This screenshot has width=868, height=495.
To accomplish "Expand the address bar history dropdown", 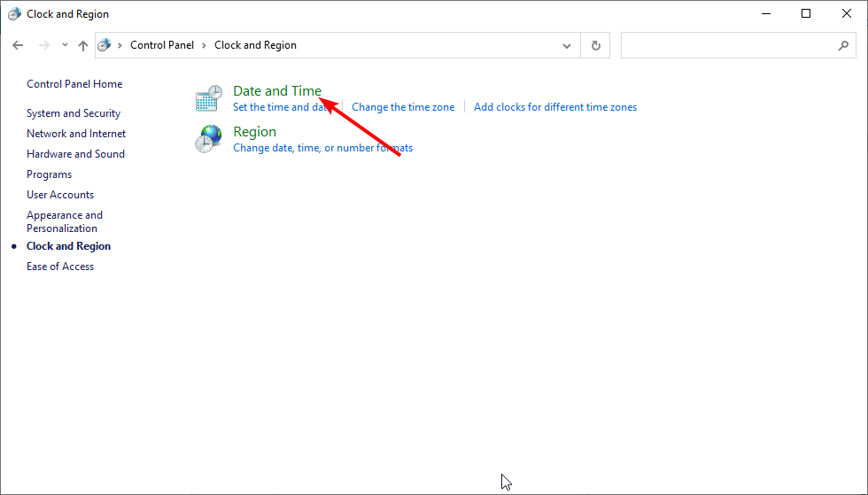I will (x=566, y=45).
